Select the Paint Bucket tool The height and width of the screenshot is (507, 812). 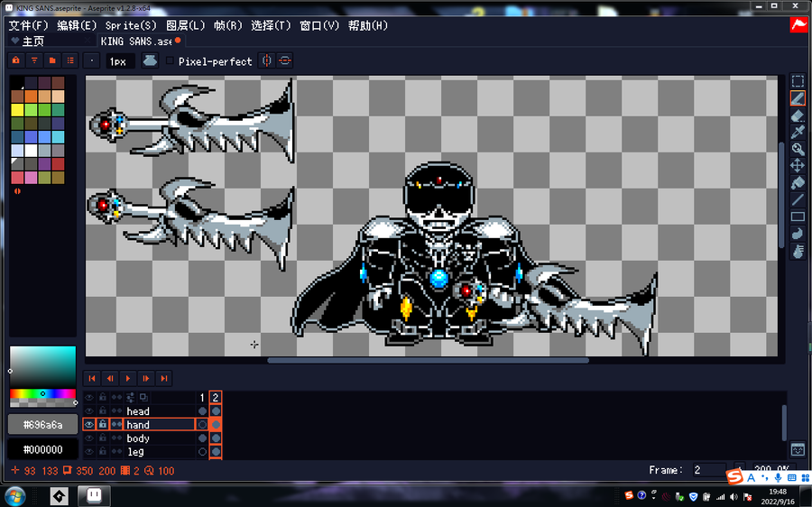click(x=798, y=183)
